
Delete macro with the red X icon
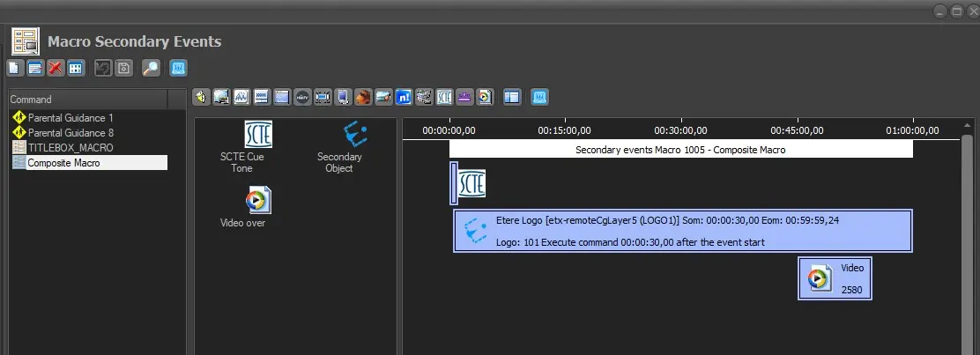coord(56,68)
